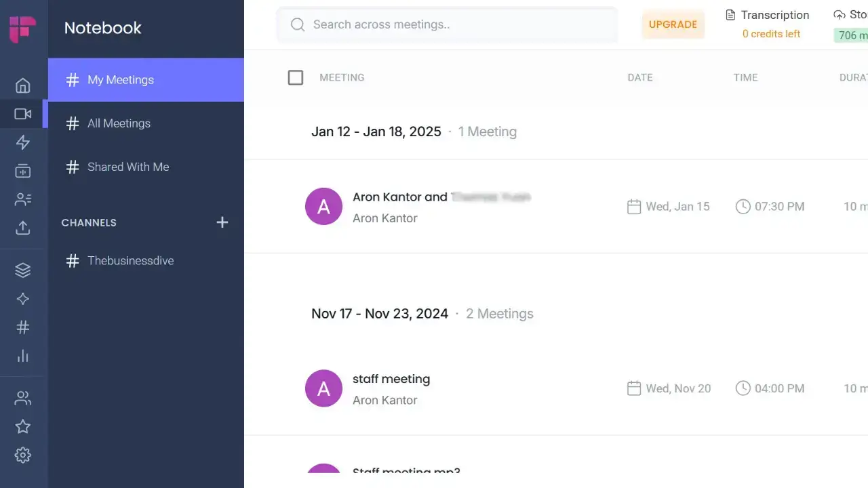
Task: Add a new channel with the plus icon
Action: coord(222,222)
